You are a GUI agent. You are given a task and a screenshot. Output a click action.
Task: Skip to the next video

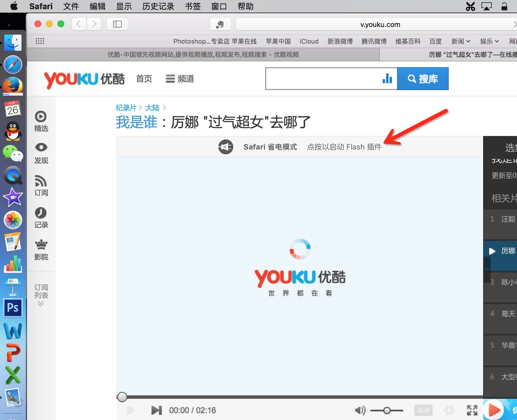pos(157,410)
